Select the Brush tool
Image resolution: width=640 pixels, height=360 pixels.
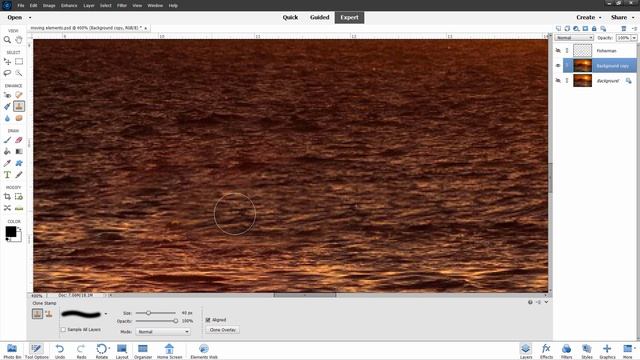[x=7, y=140]
